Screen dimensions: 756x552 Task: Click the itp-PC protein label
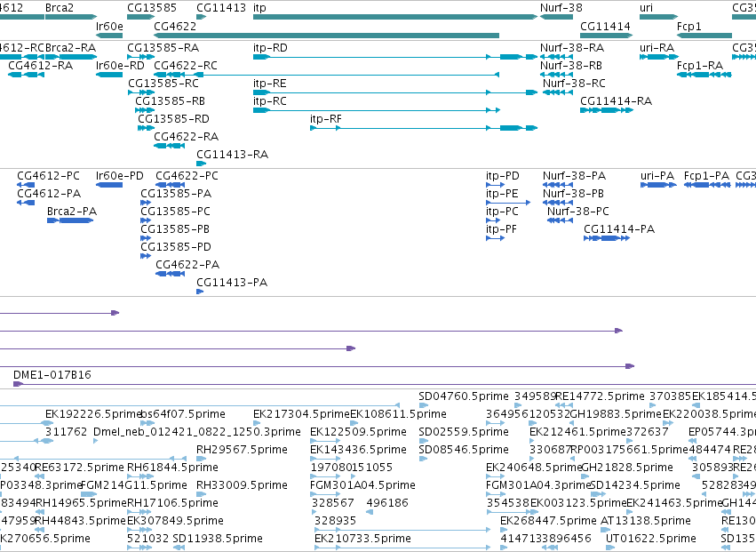coord(502,212)
